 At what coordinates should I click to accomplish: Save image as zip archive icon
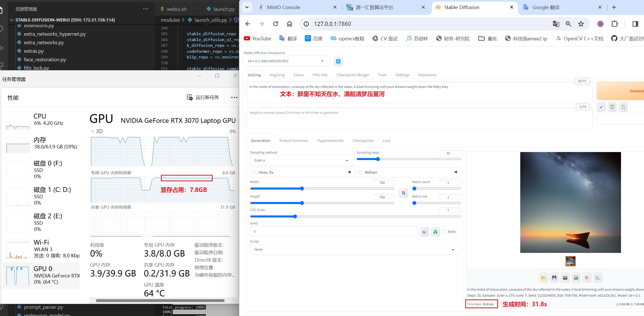pos(565,278)
